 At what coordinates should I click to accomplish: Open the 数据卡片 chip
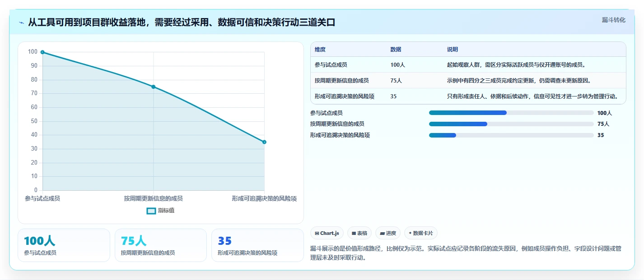click(x=420, y=233)
